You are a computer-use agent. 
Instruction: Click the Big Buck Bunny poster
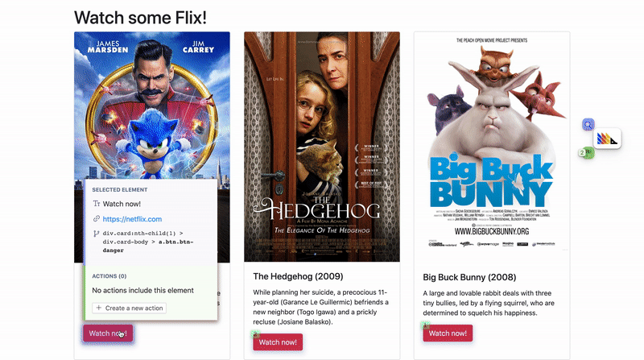pos(492,142)
